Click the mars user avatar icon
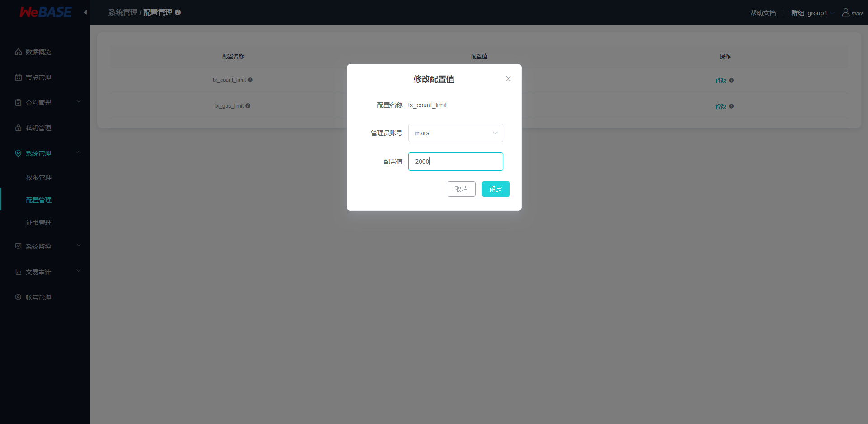 click(845, 12)
